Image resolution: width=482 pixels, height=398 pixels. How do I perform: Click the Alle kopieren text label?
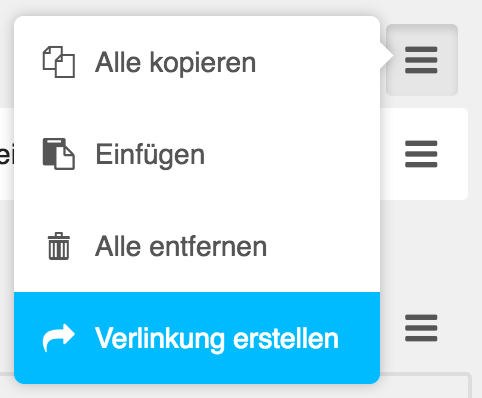click(176, 63)
